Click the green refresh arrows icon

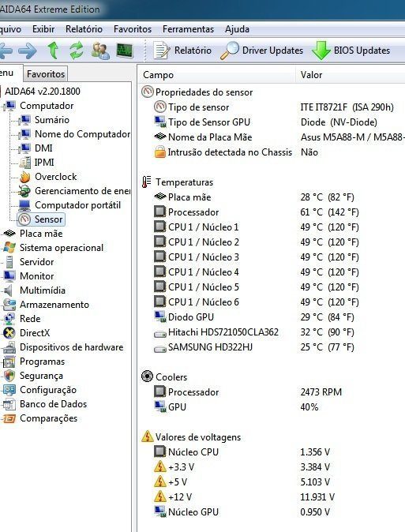pos(77,51)
